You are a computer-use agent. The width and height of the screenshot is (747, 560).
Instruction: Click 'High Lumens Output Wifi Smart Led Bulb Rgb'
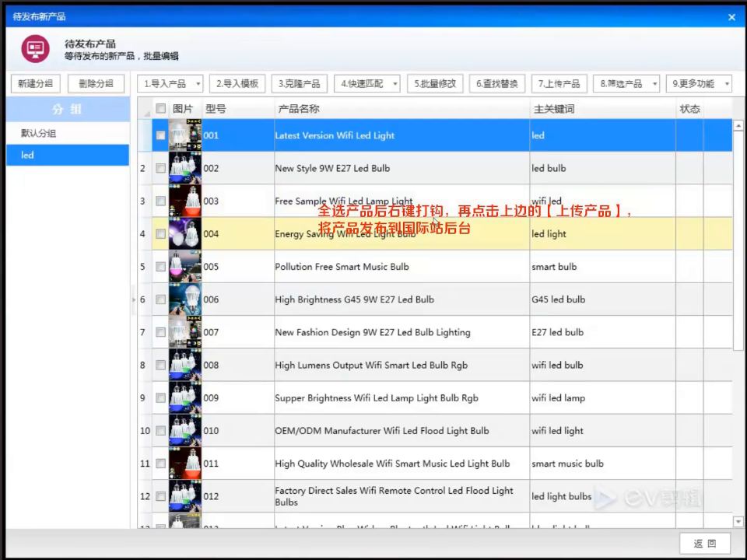371,366
